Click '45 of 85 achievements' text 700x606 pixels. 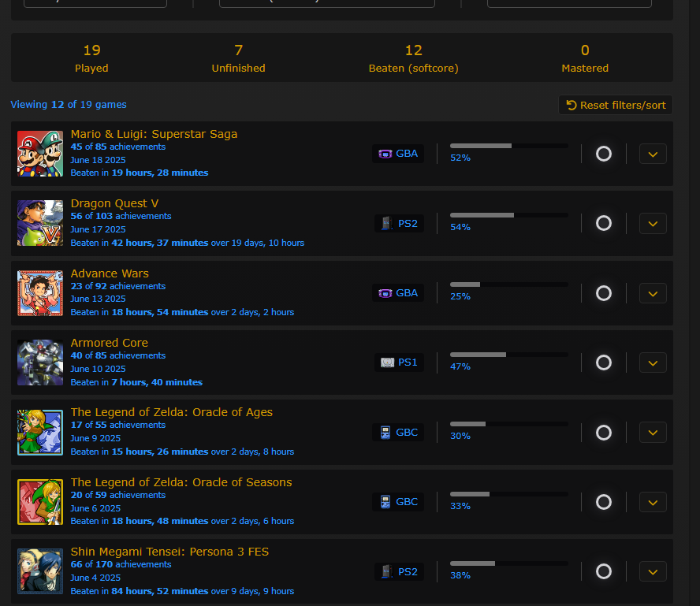[x=118, y=147]
